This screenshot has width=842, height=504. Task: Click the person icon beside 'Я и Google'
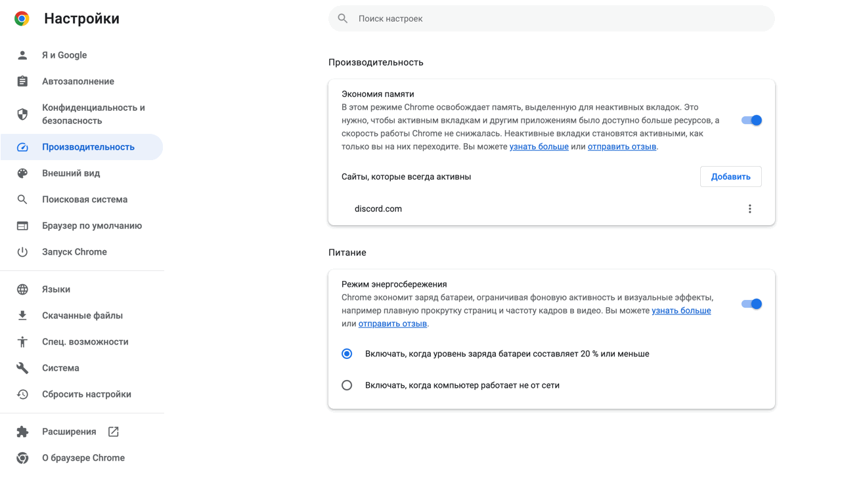(22, 55)
